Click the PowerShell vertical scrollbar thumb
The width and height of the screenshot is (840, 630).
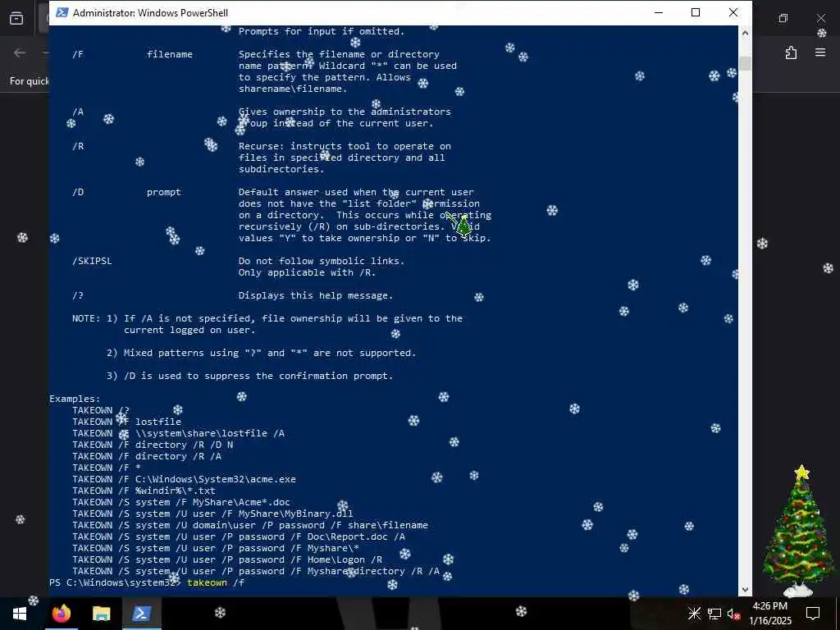[x=745, y=62]
